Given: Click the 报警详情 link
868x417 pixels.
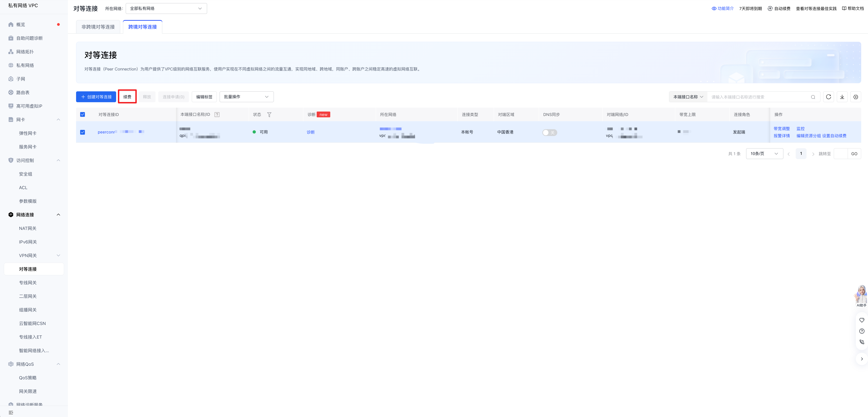Looking at the screenshot, I should (782, 136).
